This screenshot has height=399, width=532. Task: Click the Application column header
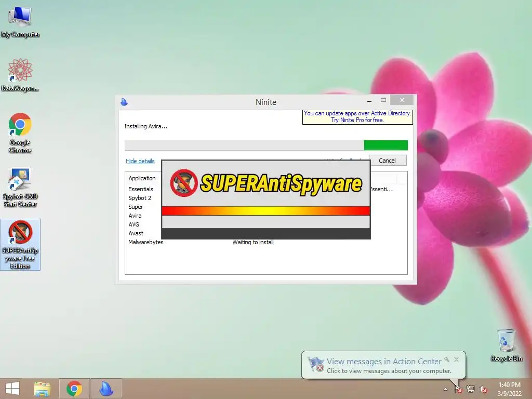tap(142, 178)
